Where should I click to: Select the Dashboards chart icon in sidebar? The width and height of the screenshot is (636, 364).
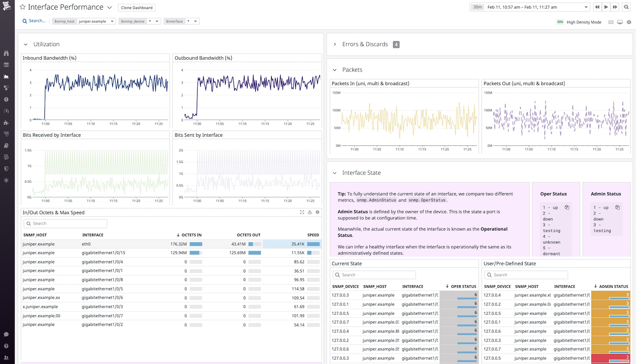tap(6, 76)
